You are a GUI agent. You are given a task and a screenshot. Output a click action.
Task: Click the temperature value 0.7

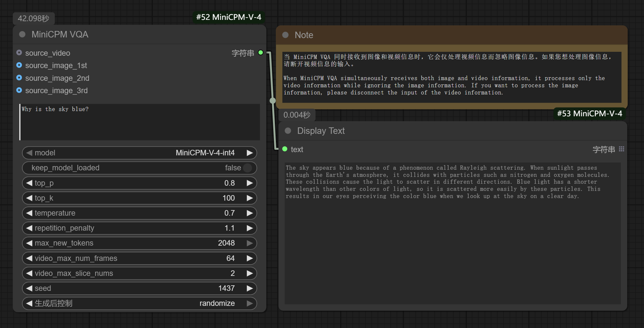230,213
